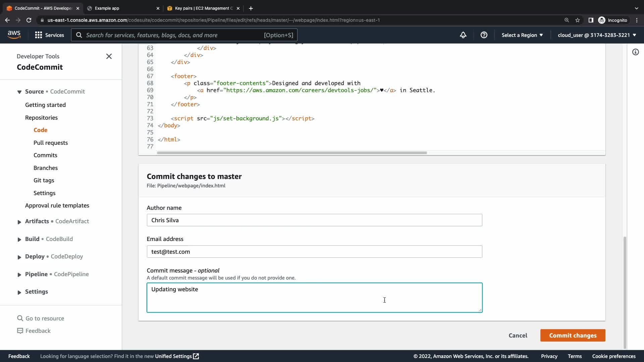This screenshot has width=644, height=362.
Task: Collapse the Source CodeCommit section
Action: (x=19, y=92)
